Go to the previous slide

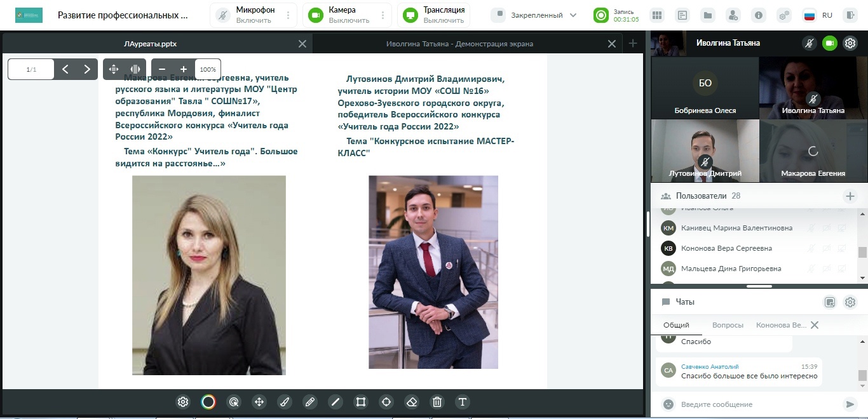(x=65, y=69)
